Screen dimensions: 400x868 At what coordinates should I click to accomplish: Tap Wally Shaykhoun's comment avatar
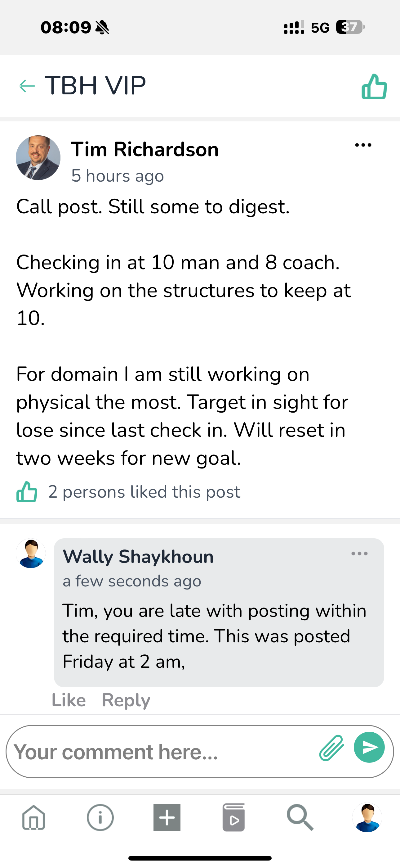31,553
